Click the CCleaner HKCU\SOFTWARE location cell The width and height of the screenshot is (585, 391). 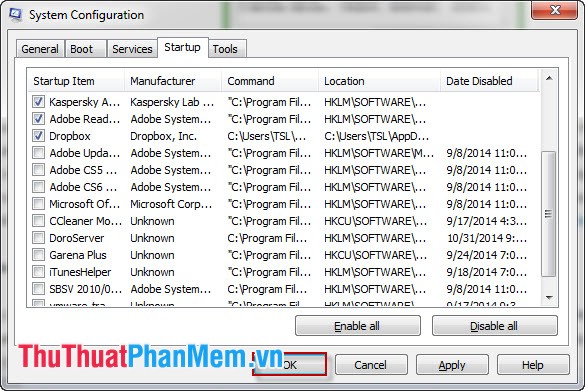pos(375,221)
